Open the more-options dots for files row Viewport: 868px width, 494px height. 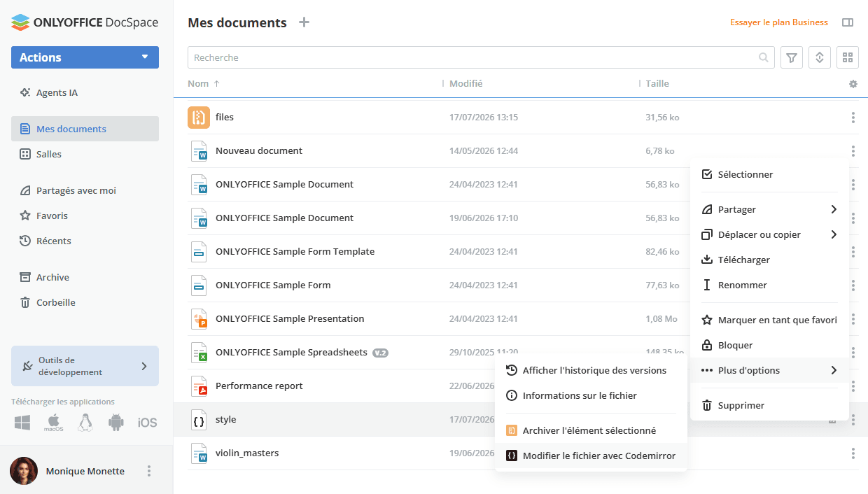pyautogui.click(x=853, y=118)
